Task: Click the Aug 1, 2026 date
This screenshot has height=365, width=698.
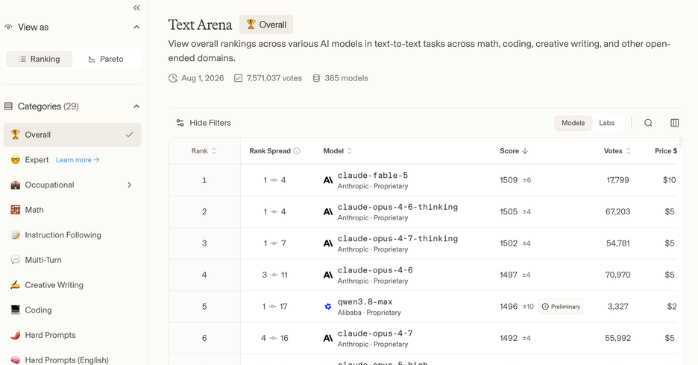Action: (x=203, y=78)
